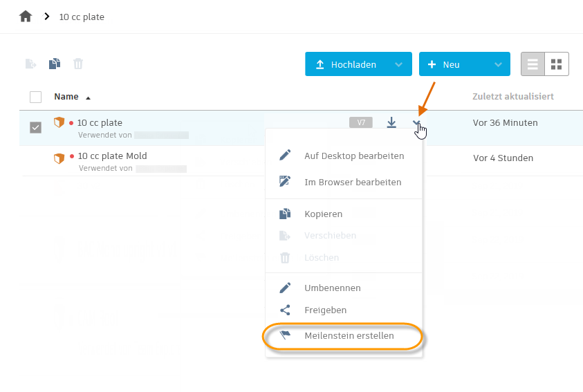The width and height of the screenshot is (583, 392).
Task: Click the Hochladen upload button
Action: coord(346,64)
